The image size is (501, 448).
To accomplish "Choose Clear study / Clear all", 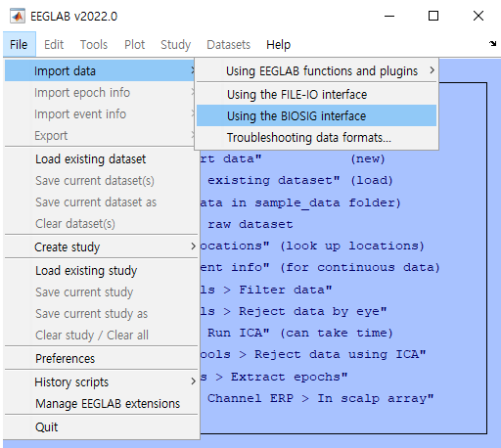I will 101,336.
